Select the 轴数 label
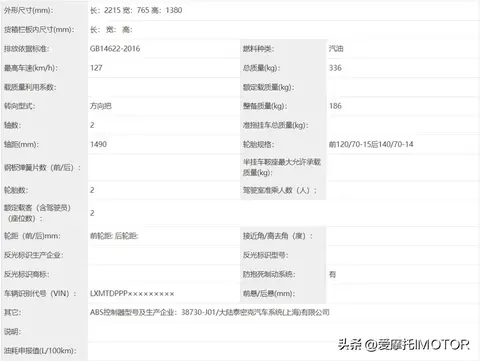The height and width of the screenshot is (361, 480). [x=12, y=125]
